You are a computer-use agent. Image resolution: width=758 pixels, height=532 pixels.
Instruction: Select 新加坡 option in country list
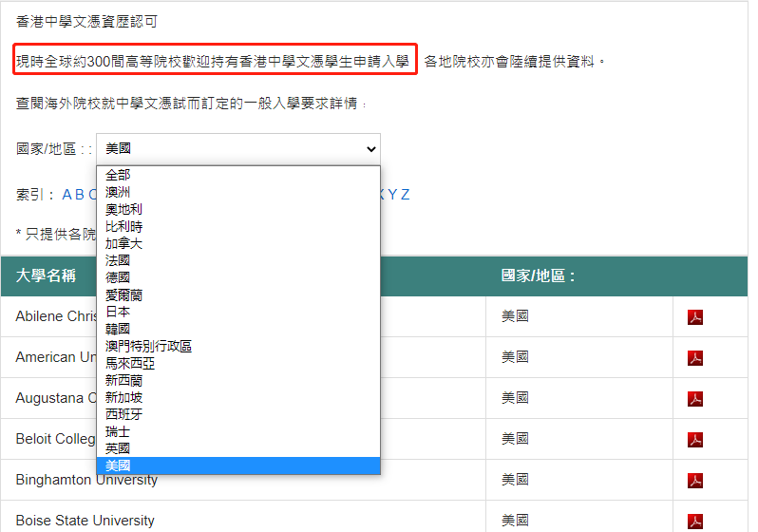[238, 397]
